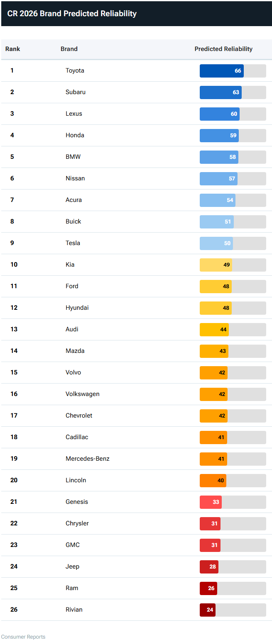272x644 pixels.
Task: Select the Mercedes-Benz brand name
Action: click(88, 459)
